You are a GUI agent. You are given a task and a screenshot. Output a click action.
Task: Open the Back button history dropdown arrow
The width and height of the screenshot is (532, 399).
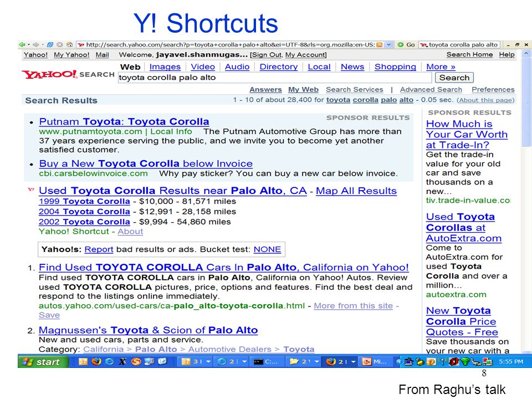click(29, 44)
